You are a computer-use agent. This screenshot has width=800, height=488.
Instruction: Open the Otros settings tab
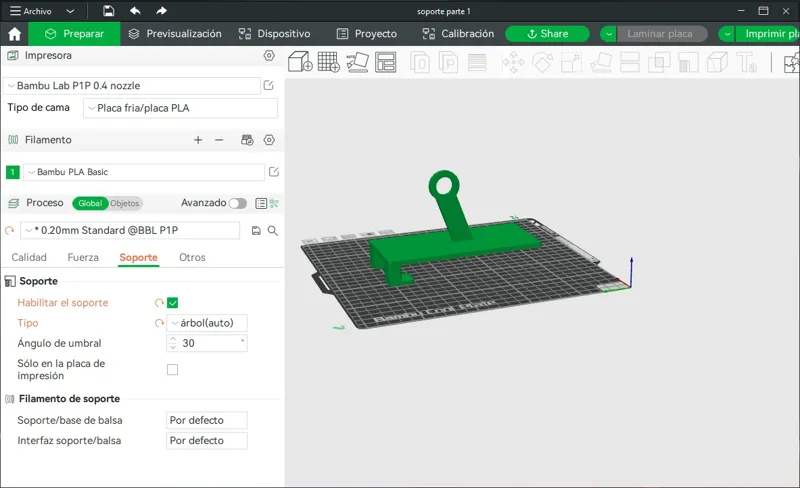pyautogui.click(x=192, y=257)
